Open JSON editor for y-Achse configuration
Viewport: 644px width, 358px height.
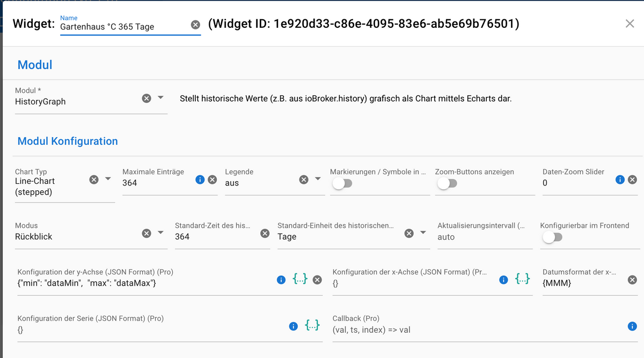pyautogui.click(x=300, y=279)
